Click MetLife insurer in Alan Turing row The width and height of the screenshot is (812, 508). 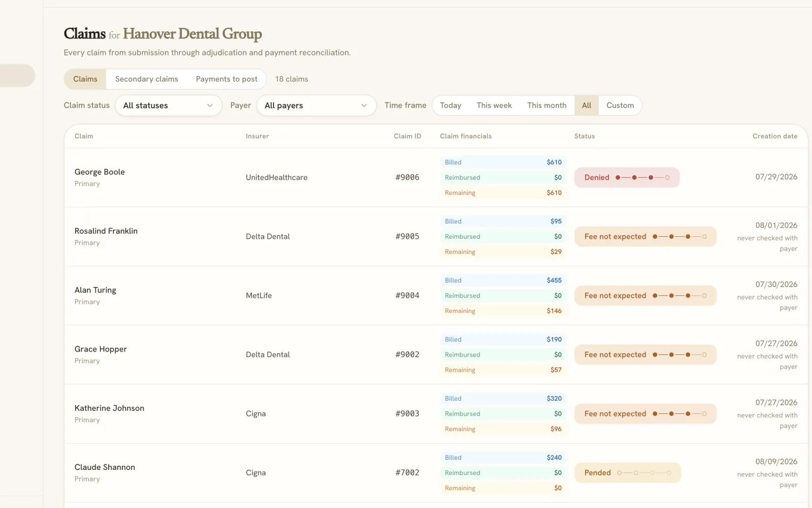click(x=259, y=296)
